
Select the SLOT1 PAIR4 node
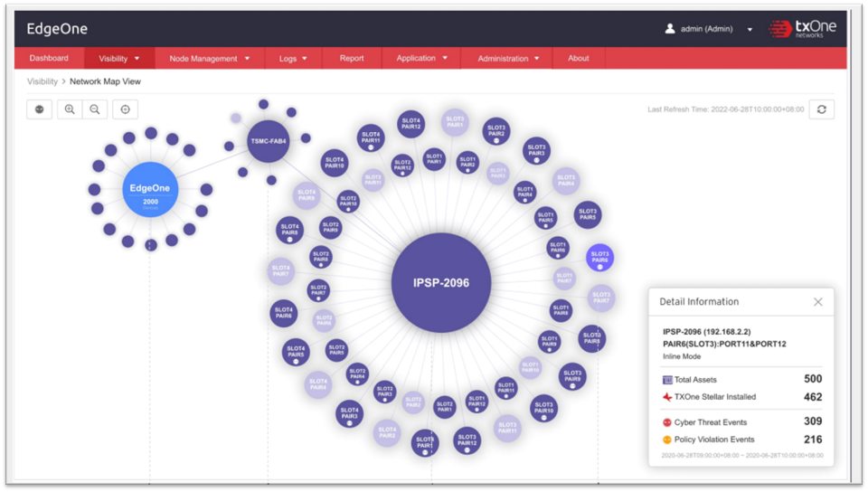524,192
